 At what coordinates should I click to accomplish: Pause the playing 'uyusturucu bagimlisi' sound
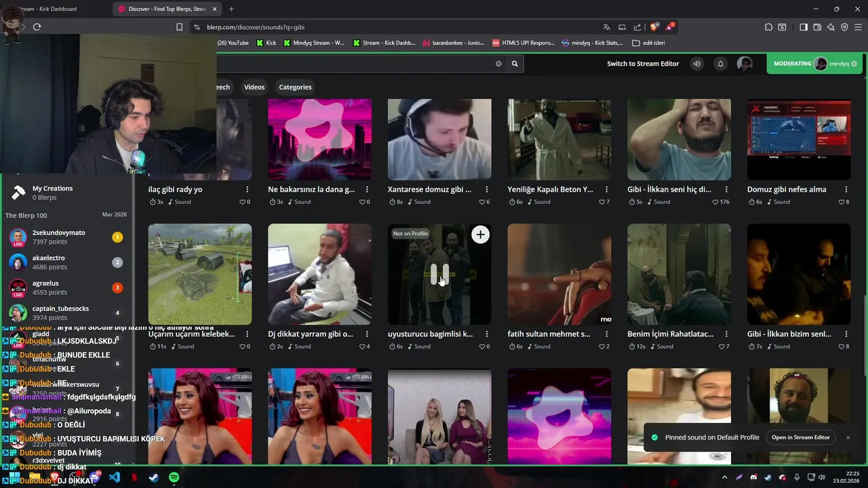(x=439, y=274)
